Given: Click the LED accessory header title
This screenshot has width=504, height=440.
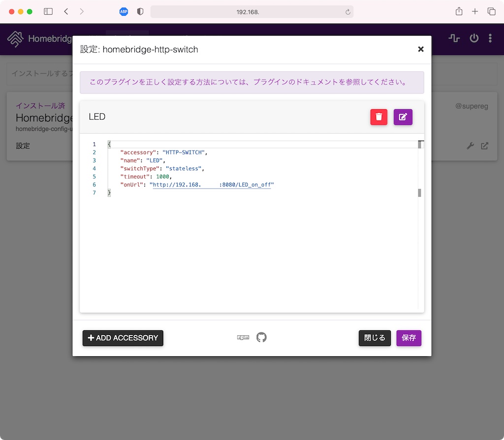Looking at the screenshot, I should point(97,117).
